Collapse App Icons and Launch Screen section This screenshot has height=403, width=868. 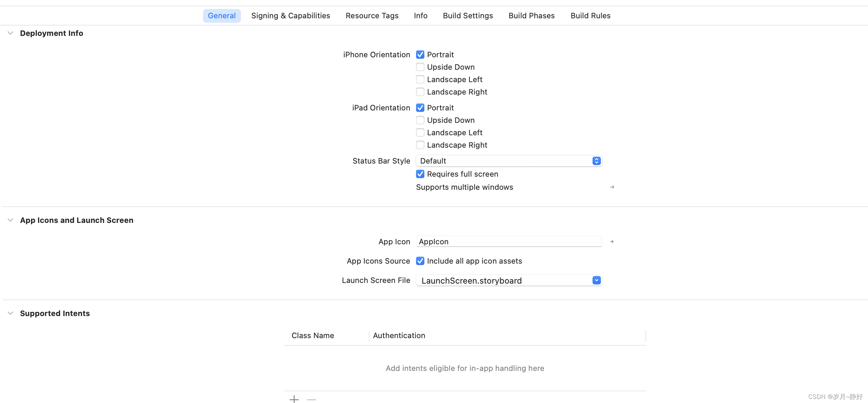(10, 220)
